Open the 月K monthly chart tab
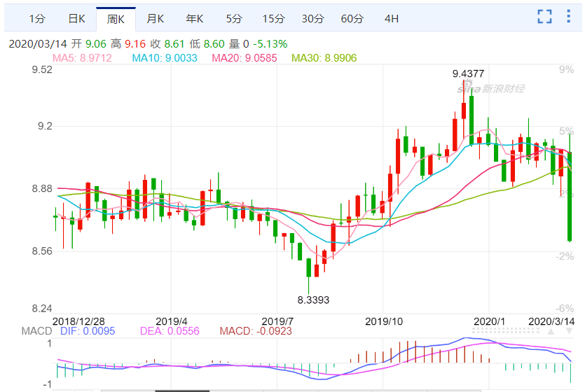Viewport: 585px width, 392px height. (x=155, y=18)
